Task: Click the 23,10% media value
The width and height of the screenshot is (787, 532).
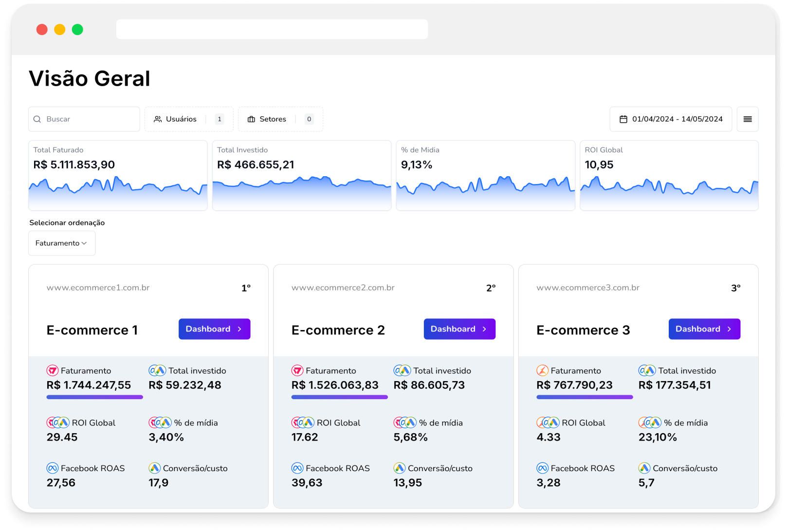Action: click(658, 437)
